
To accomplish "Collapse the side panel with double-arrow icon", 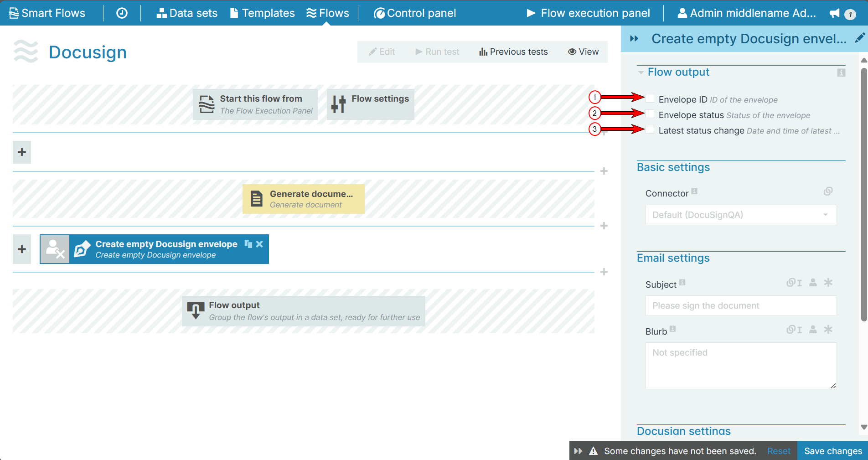I will (x=634, y=39).
